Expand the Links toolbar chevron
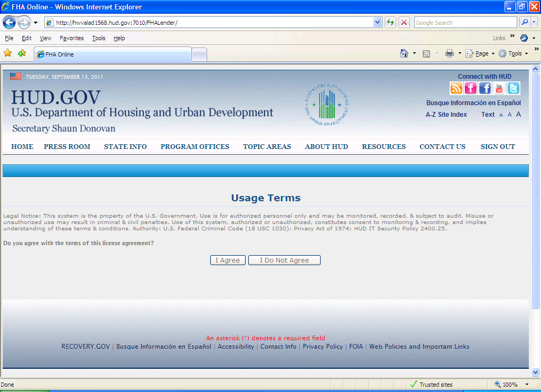 [x=512, y=36]
